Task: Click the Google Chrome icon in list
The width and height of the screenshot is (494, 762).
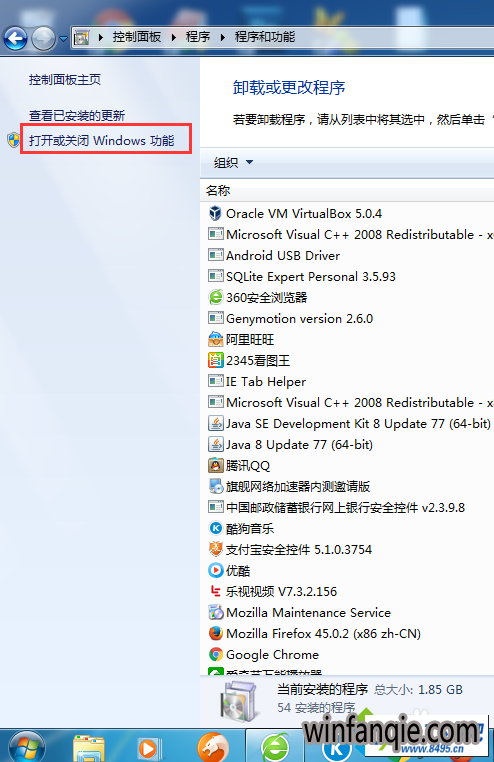Action: pyautogui.click(x=215, y=655)
